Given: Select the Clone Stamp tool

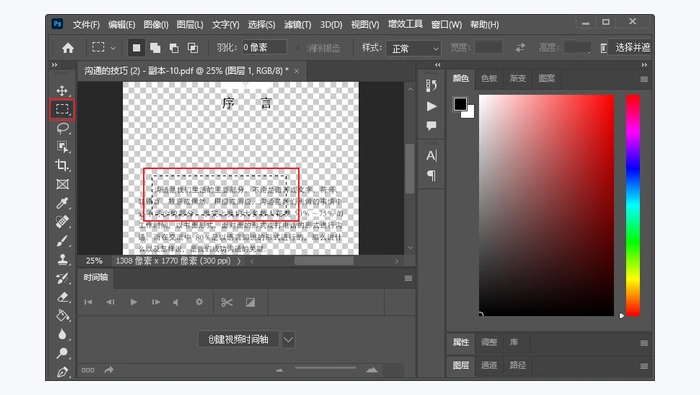Looking at the screenshot, I should [62, 259].
